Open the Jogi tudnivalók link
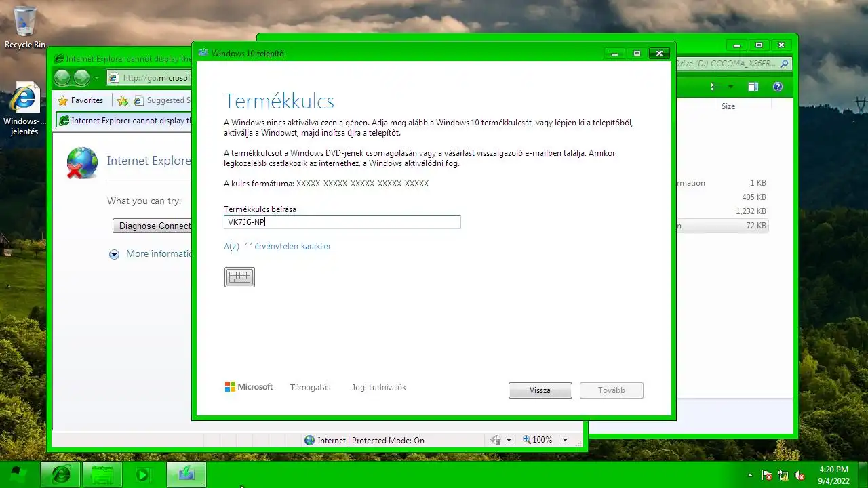Image resolution: width=868 pixels, height=488 pixels. tap(379, 388)
